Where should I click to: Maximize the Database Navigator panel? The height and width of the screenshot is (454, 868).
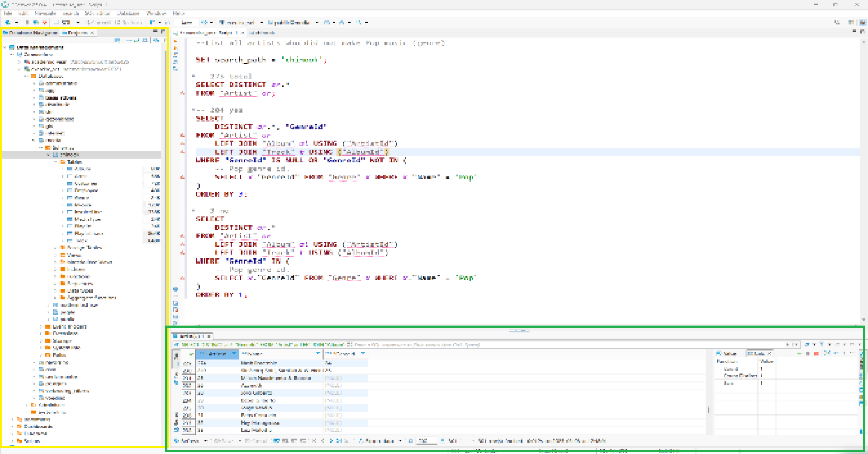pos(163,31)
